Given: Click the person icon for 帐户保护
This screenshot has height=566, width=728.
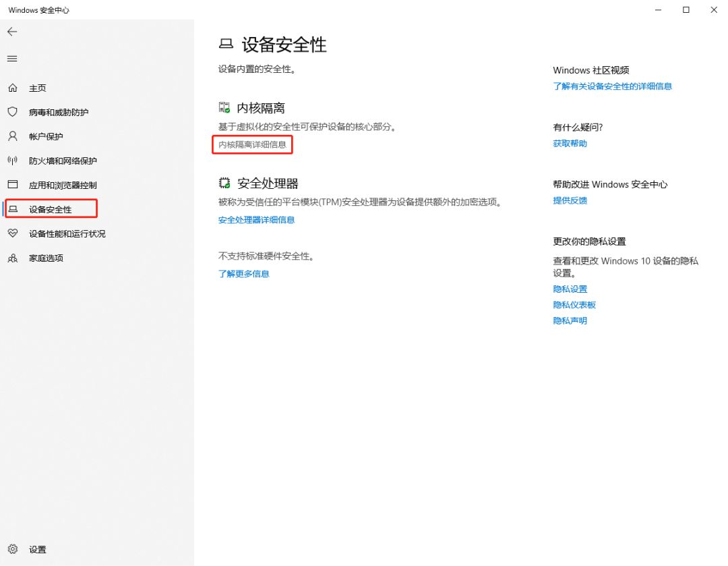Looking at the screenshot, I should click(x=13, y=136).
